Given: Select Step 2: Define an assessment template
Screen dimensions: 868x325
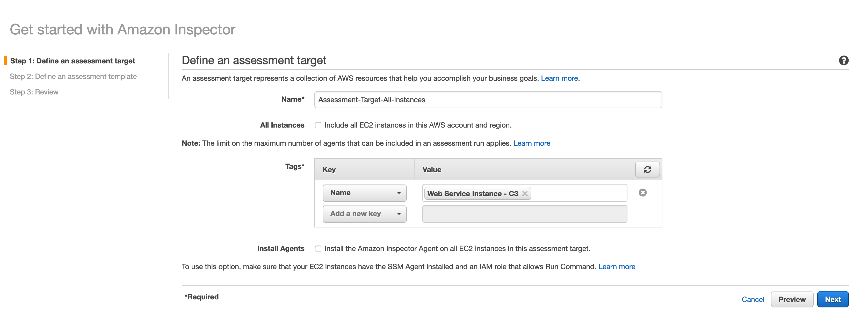Looking at the screenshot, I should coord(73,76).
